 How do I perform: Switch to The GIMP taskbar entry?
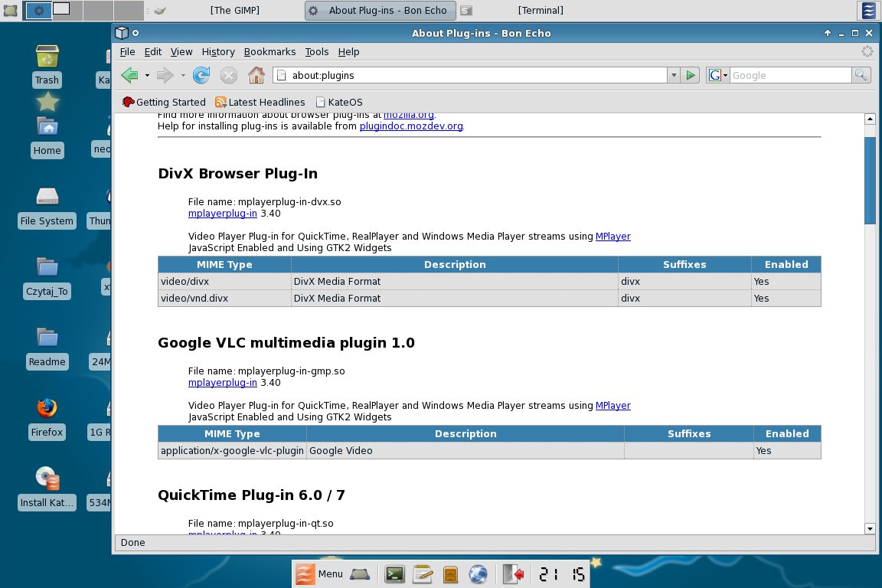click(x=234, y=10)
